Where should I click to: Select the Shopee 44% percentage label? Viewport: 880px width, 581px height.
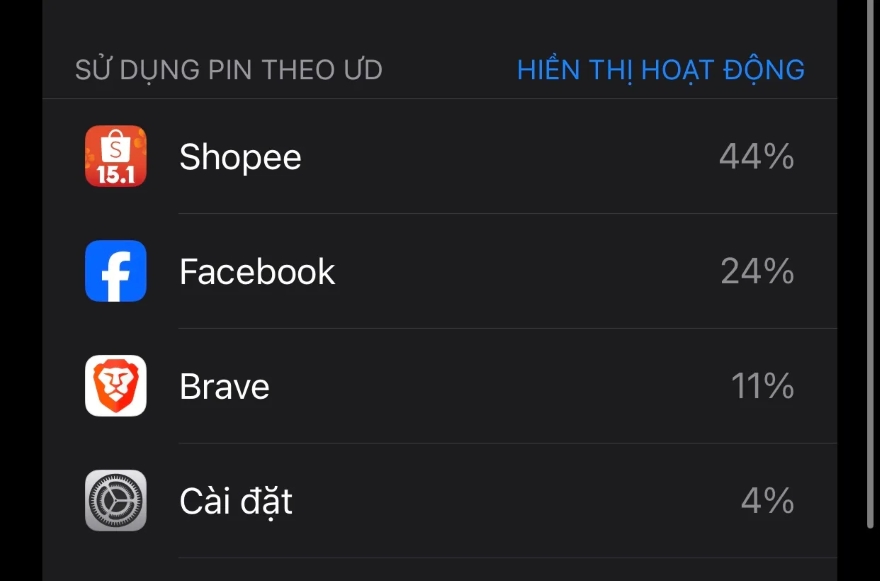(757, 156)
